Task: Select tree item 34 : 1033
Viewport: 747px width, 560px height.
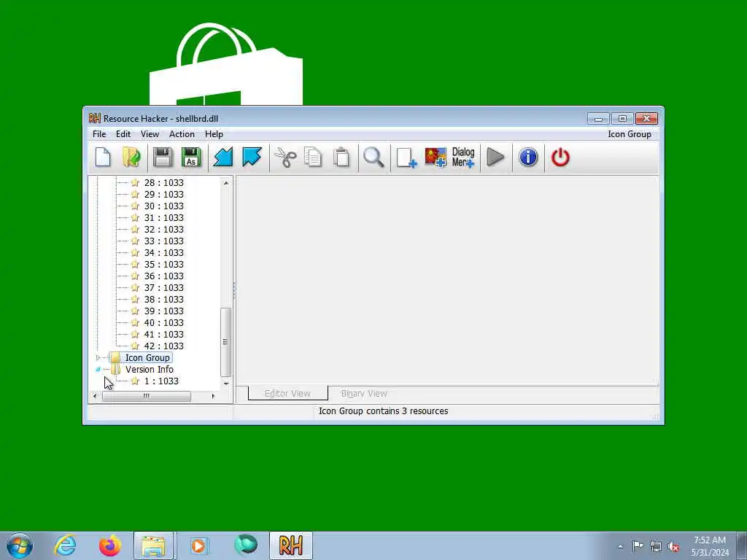Action: (x=164, y=253)
